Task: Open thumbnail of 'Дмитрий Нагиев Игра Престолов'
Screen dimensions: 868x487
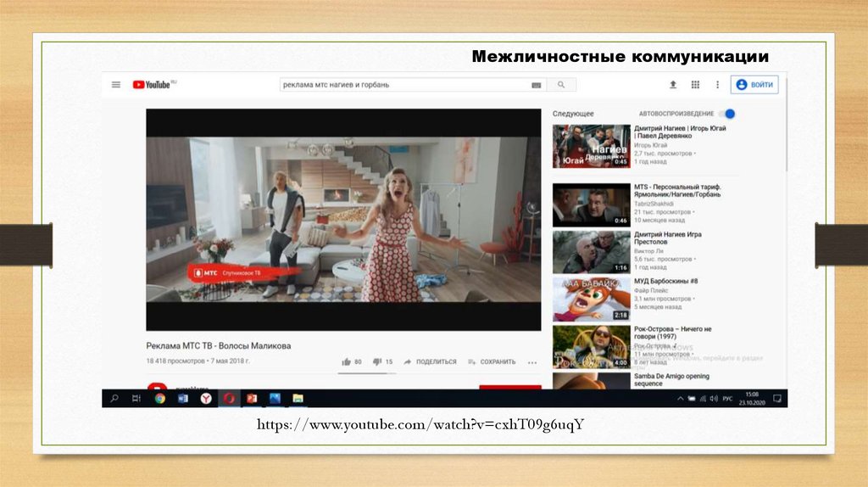Action: click(x=591, y=252)
